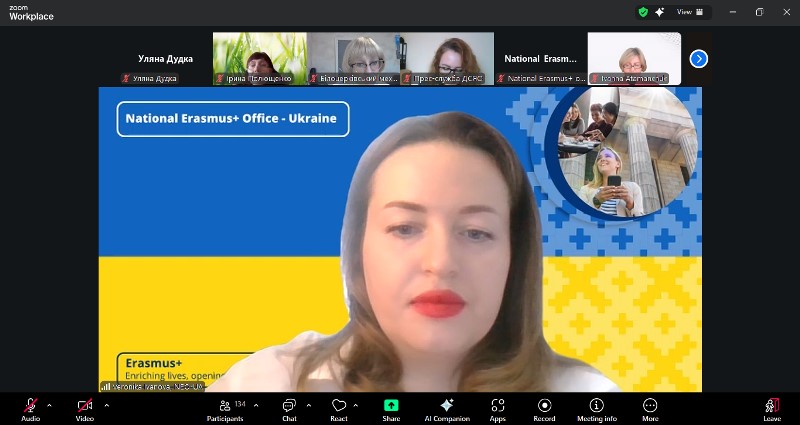Image resolution: width=800 pixels, height=425 pixels.
Task: Open AI Companion
Action: [x=447, y=406]
